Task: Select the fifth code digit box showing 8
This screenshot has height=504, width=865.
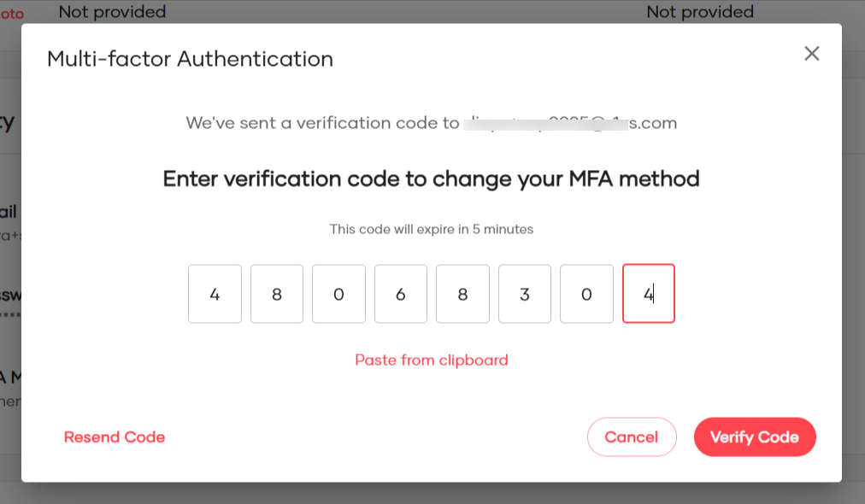Action: [x=462, y=293]
